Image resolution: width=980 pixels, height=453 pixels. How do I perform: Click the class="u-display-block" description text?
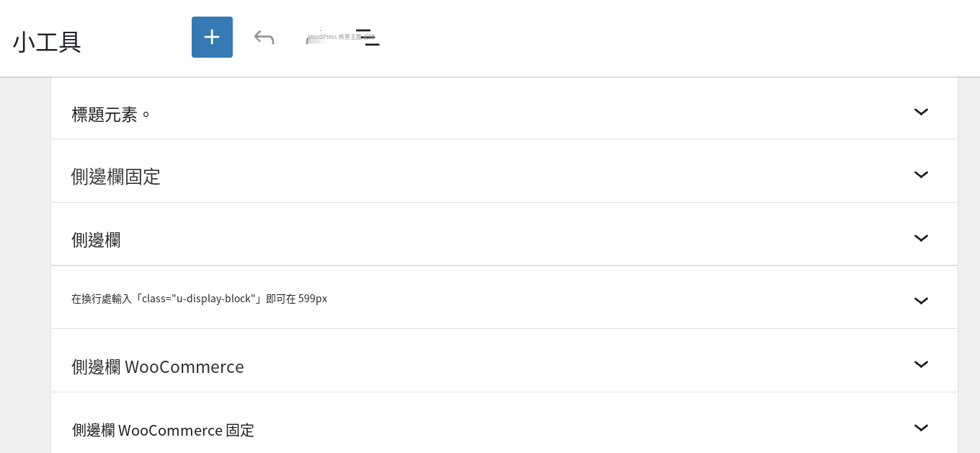[199, 299]
